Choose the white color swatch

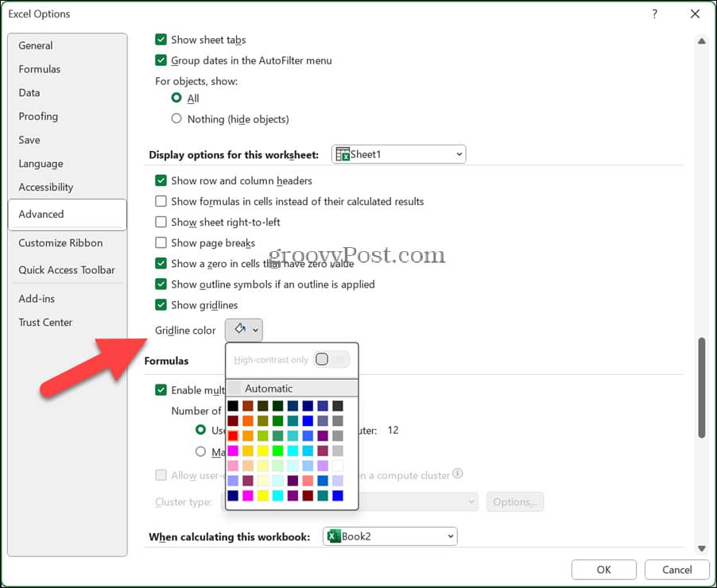(338, 466)
